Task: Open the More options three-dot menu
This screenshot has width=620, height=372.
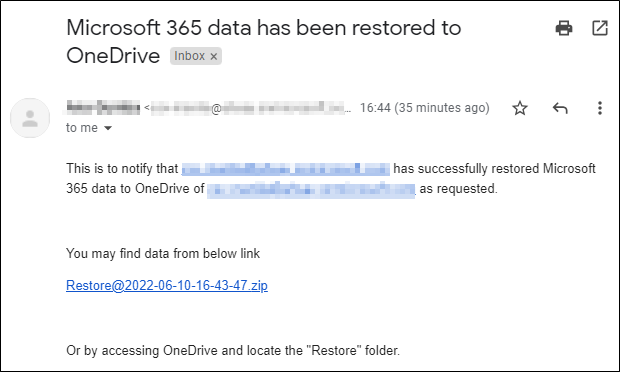Action: coord(600,108)
